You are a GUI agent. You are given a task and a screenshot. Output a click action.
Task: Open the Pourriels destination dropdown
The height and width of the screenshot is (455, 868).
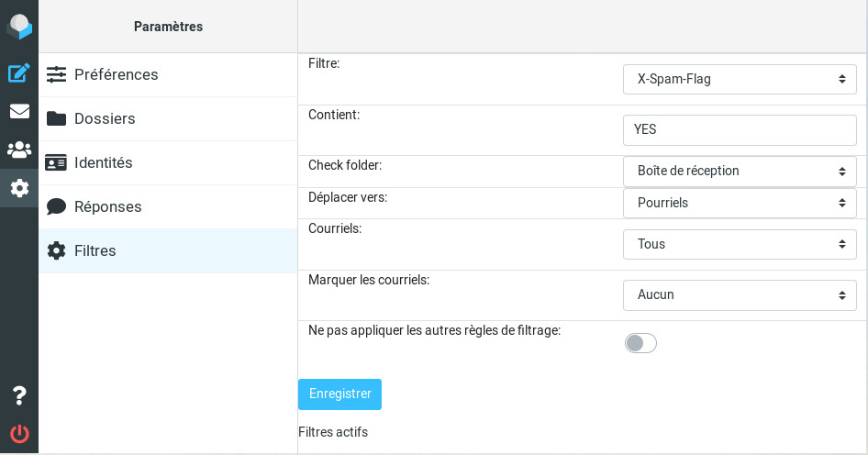tap(740, 203)
